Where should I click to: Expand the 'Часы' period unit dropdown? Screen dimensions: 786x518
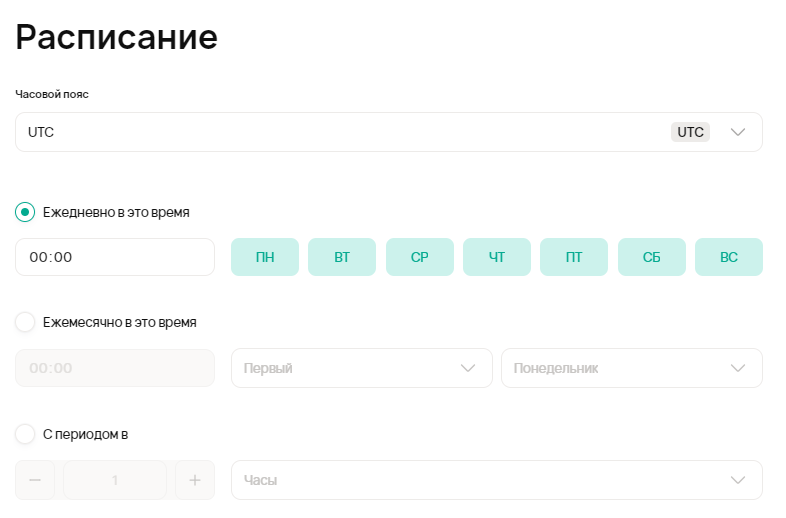click(496, 480)
